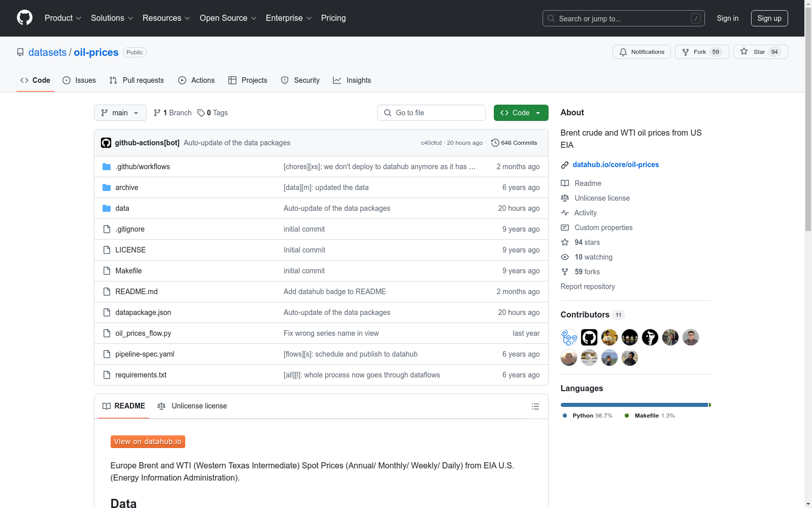Click the Makefile segment of language bar
The height and width of the screenshot is (508, 812).
pyautogui.click(x=710, y=405)
